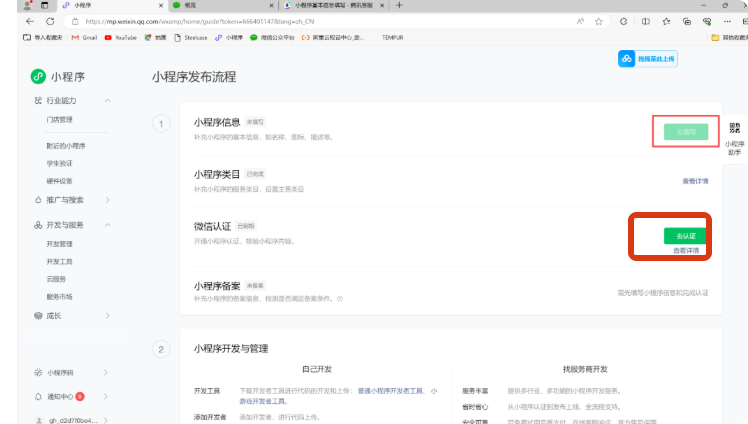
Task: Open 开发工具 in the sidebar
Action: (60, 262)
